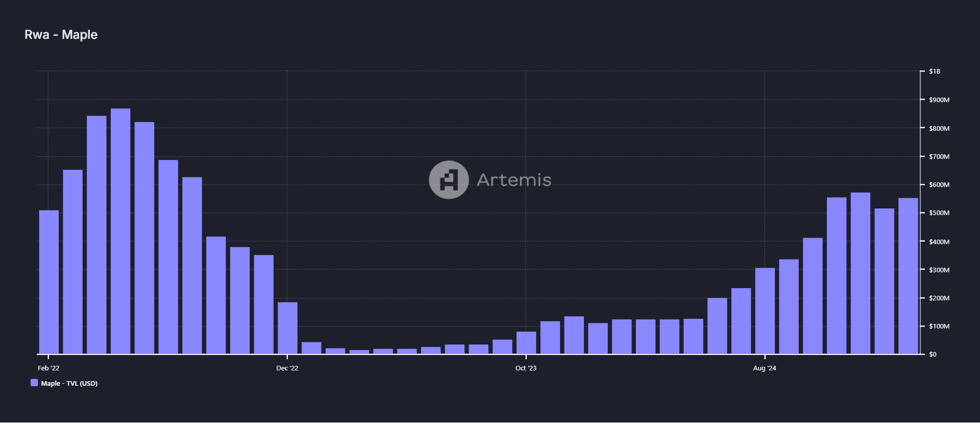Screen dimensions: 980x423
Task: Select the tallest bar in the chart
Action: click(120, 231)
